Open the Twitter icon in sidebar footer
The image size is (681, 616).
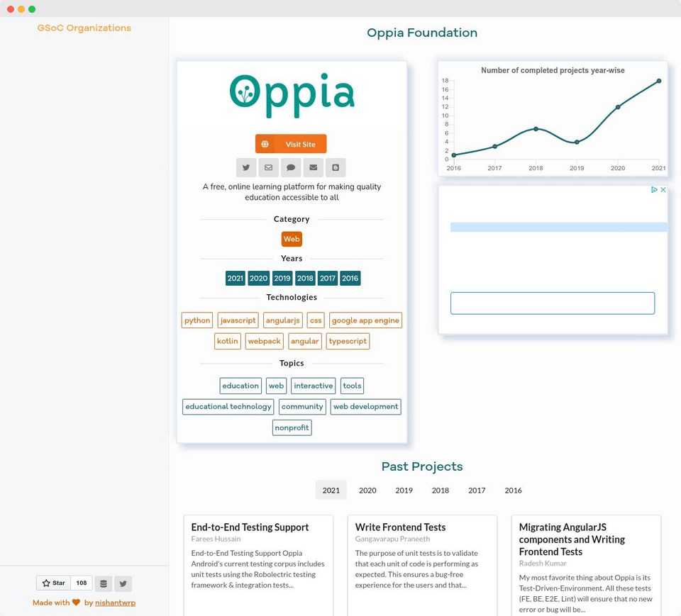coord(123,583)
